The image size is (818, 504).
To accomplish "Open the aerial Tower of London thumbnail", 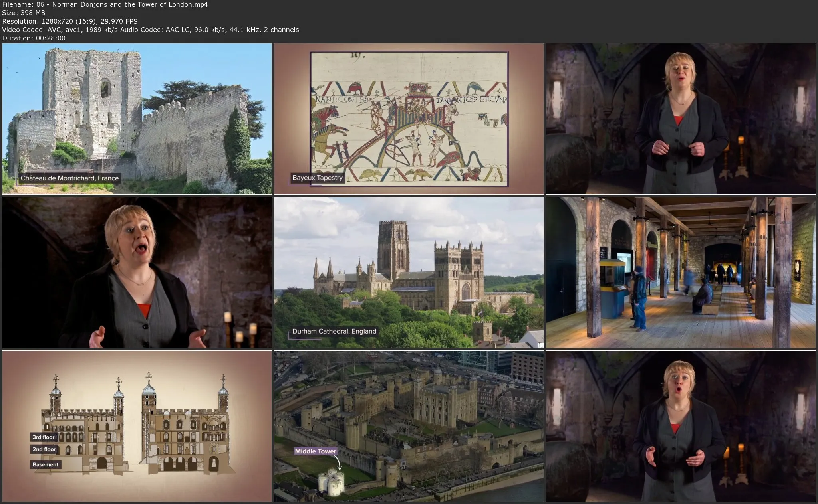I will point(409,426).
